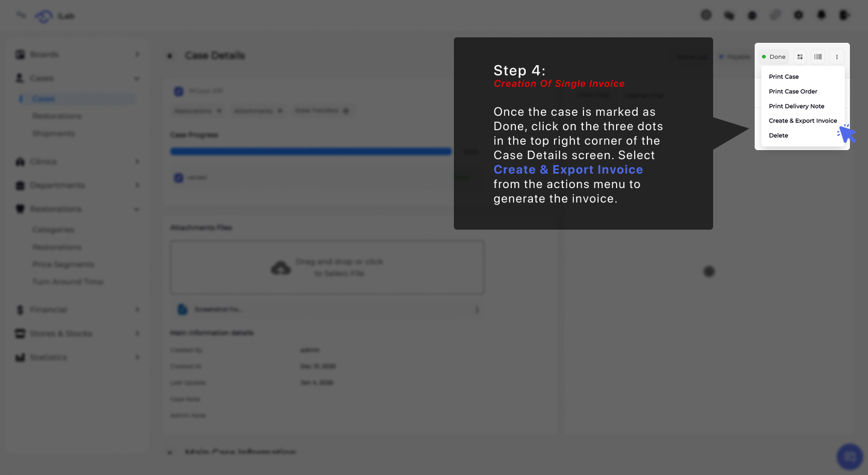Expand the Financial section chevron
The height and width of the screenshot is (475, 868).
pos(137,310)
